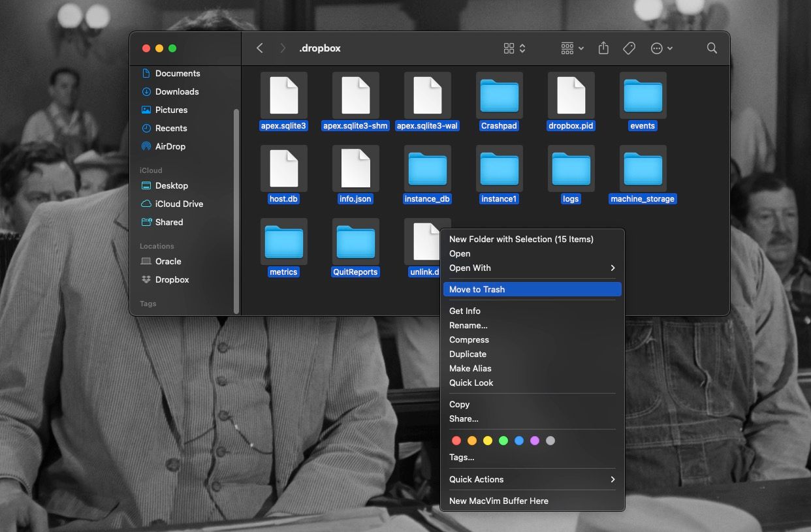811x532 pixels.
Task: Expand the Open With submenu
Action: (x=469, y=268)
